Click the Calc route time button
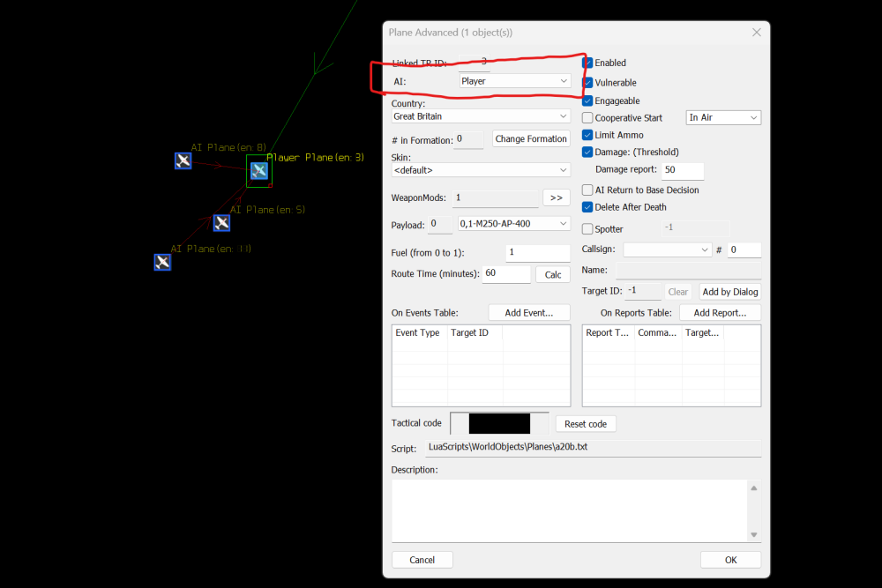882x588 pixels. coord(553,275)
